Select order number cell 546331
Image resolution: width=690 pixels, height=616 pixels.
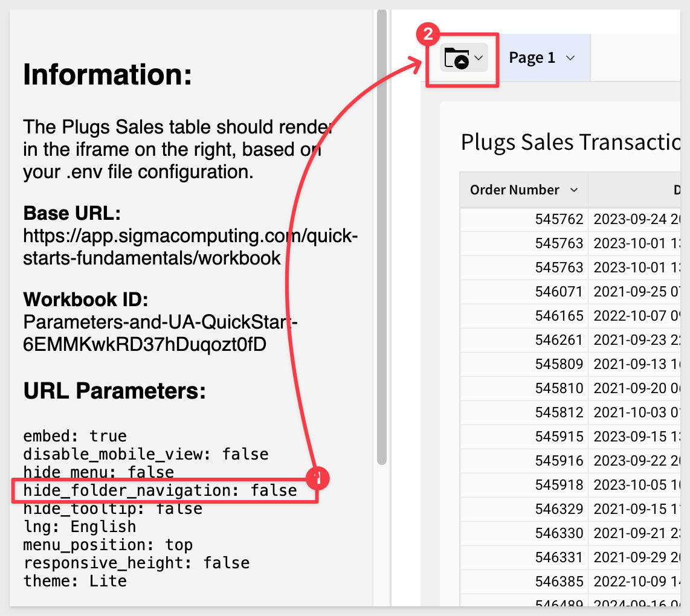(524, 557)
